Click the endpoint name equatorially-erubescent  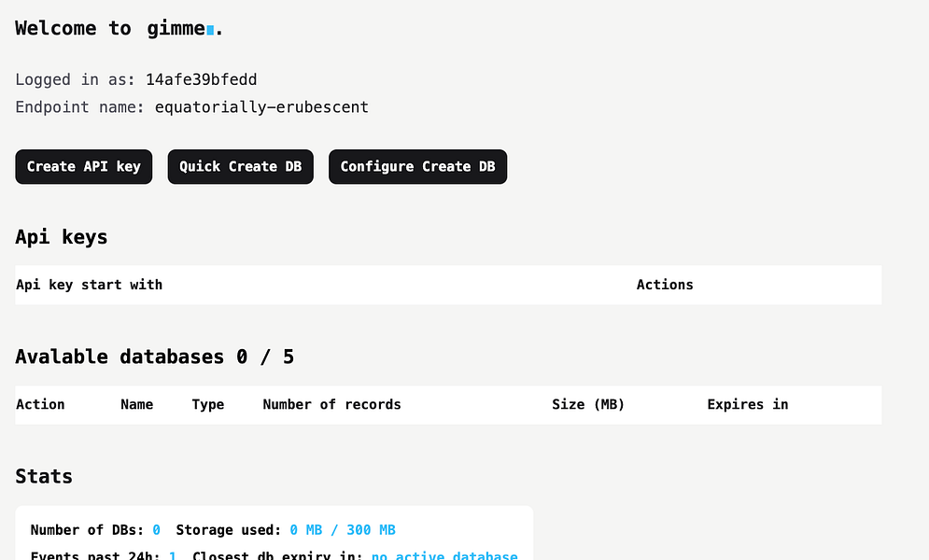point(261,107)
